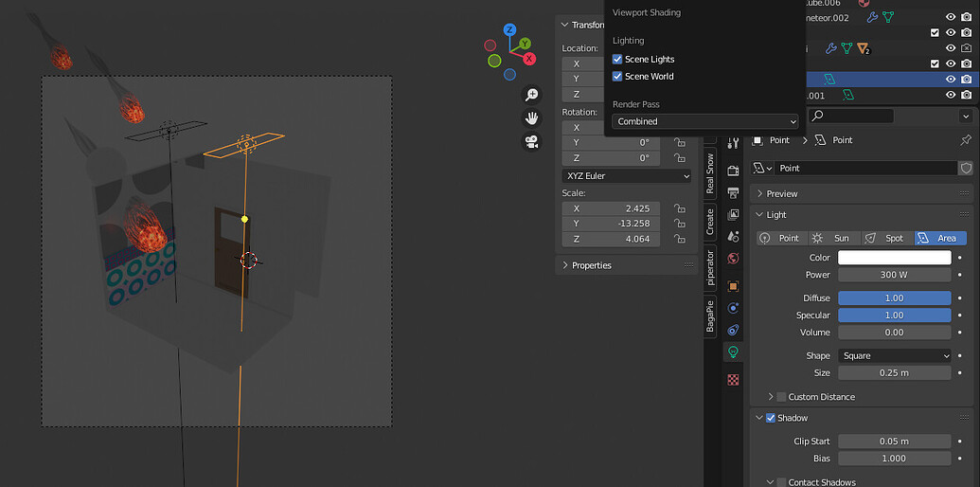
Task: Collapse the Contact Shadows subpanel arrow
Action: point(770,482)
